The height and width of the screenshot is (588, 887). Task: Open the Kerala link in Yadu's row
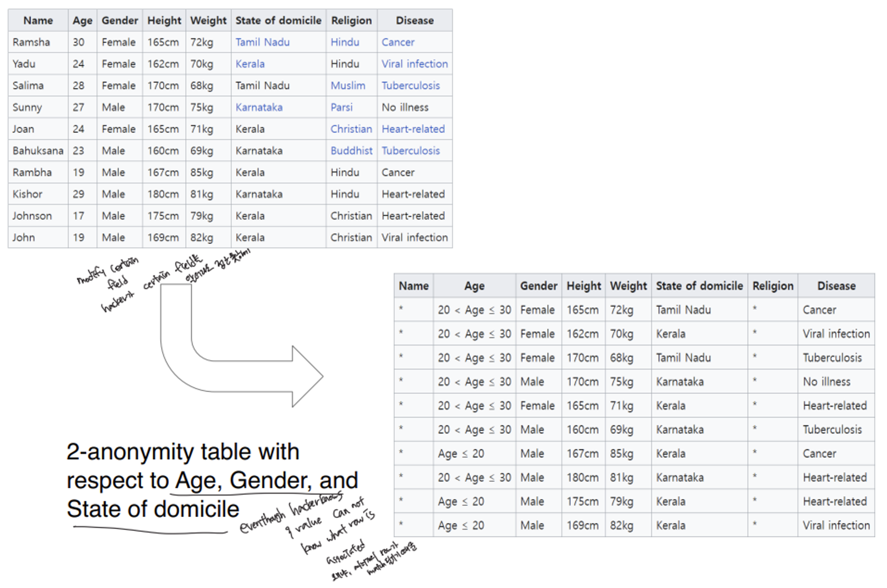250,64
